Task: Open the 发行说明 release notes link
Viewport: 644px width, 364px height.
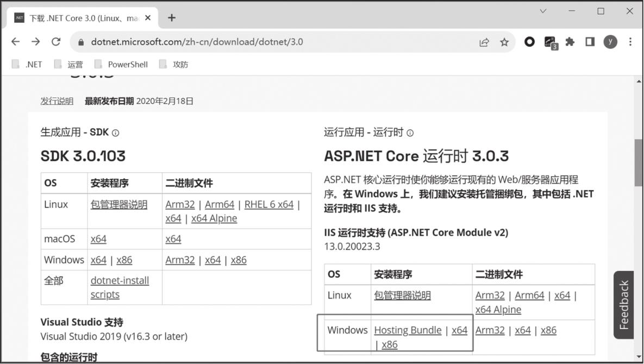Action: [57, 101]
